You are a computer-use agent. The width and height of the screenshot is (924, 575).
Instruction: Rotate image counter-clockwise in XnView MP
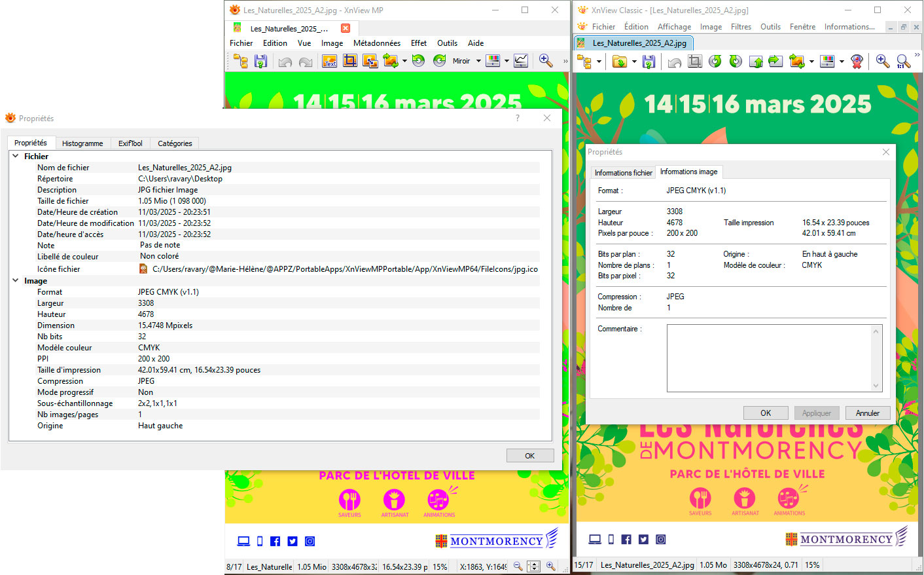[418, 61]
